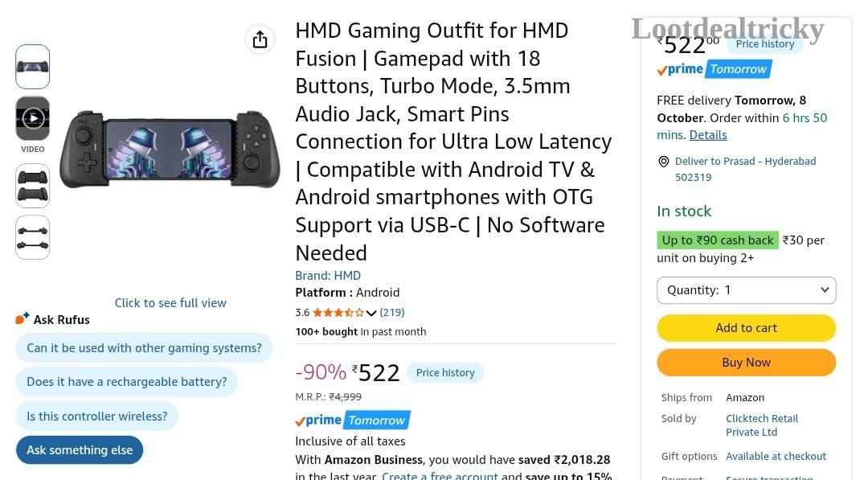
Task: Open the Brand: HMD link
Action: (x=328, y=275)
